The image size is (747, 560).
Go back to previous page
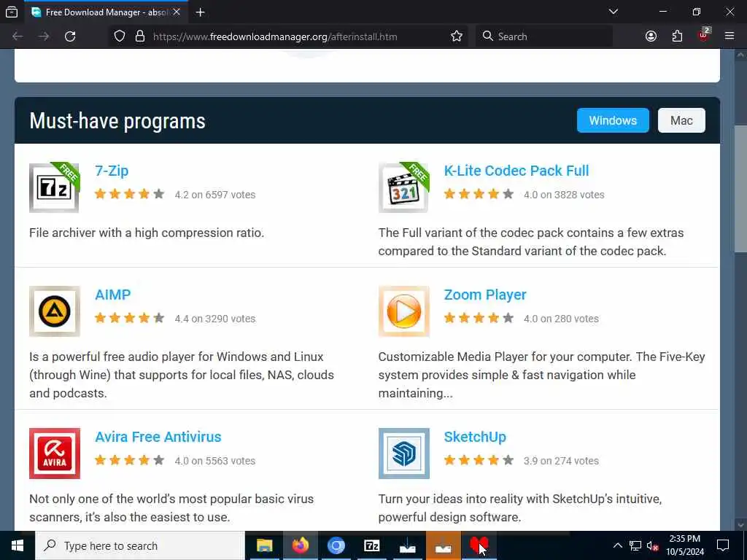[x=18, y=36]
